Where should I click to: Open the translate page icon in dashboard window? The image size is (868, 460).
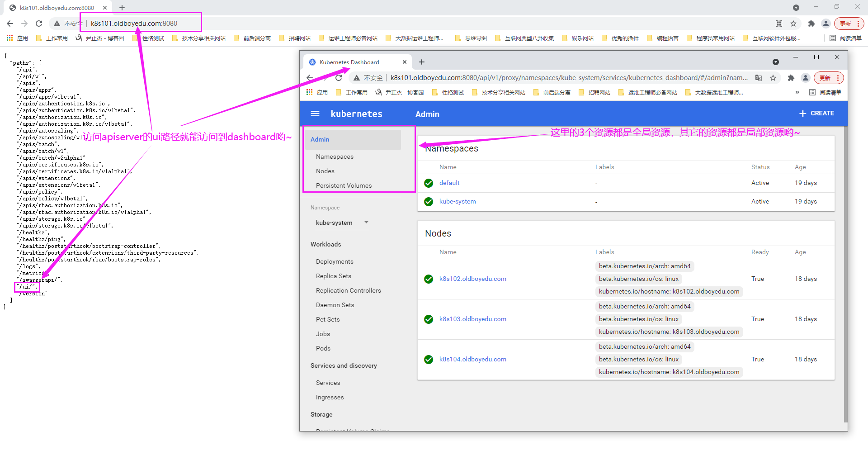click(759, 78)
